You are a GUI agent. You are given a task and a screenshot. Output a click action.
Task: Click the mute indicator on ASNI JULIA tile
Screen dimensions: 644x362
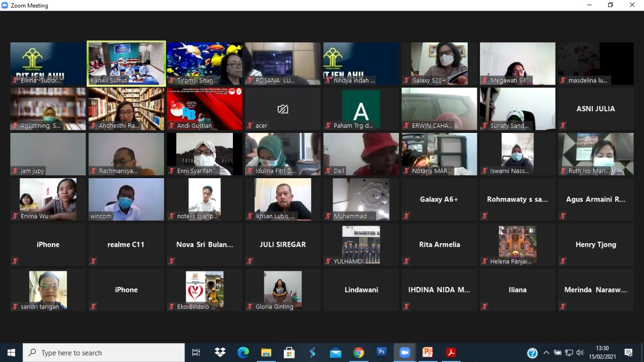pos(563,125)
